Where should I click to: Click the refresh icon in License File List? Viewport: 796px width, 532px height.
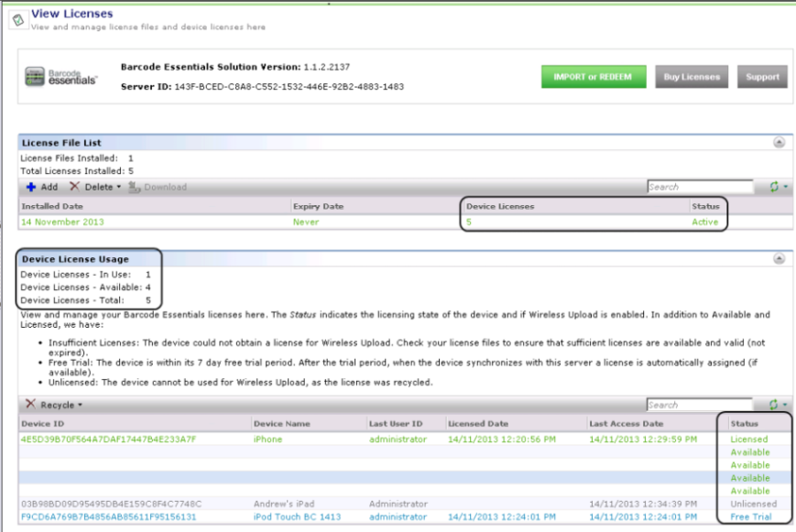click(772, 187)
